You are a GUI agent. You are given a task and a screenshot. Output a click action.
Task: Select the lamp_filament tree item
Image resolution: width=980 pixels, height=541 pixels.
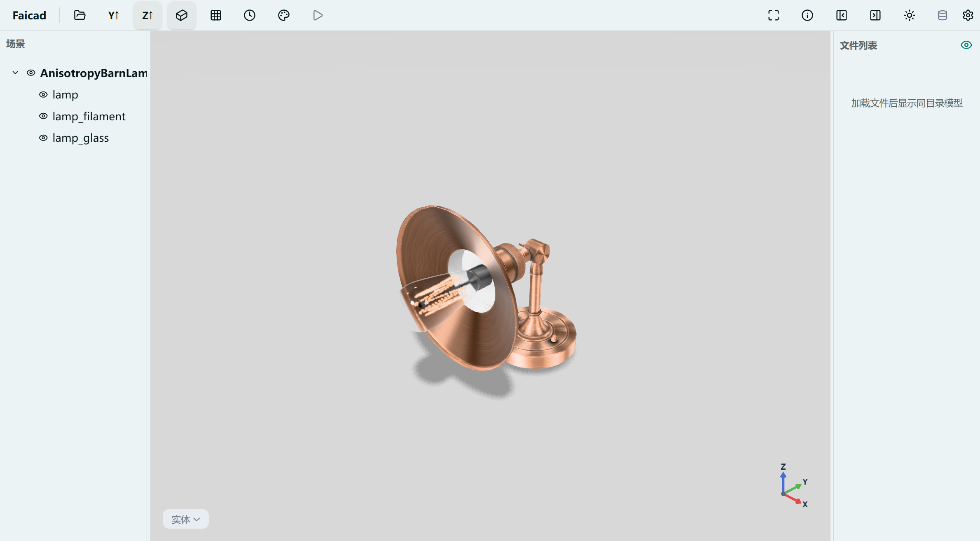tap(89, 116)
